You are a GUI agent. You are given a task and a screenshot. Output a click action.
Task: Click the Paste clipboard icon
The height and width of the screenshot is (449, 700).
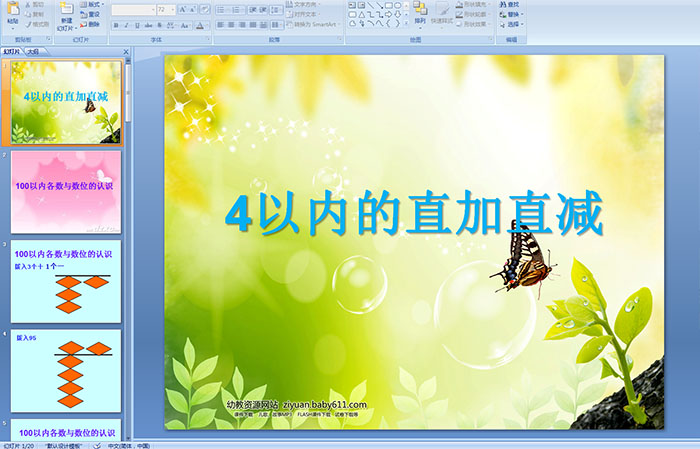13,8
